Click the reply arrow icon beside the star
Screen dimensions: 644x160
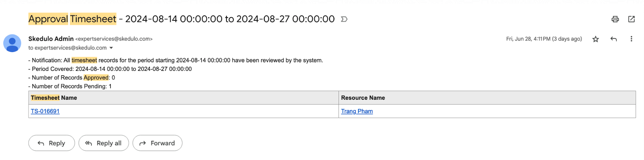pos(613,39)
